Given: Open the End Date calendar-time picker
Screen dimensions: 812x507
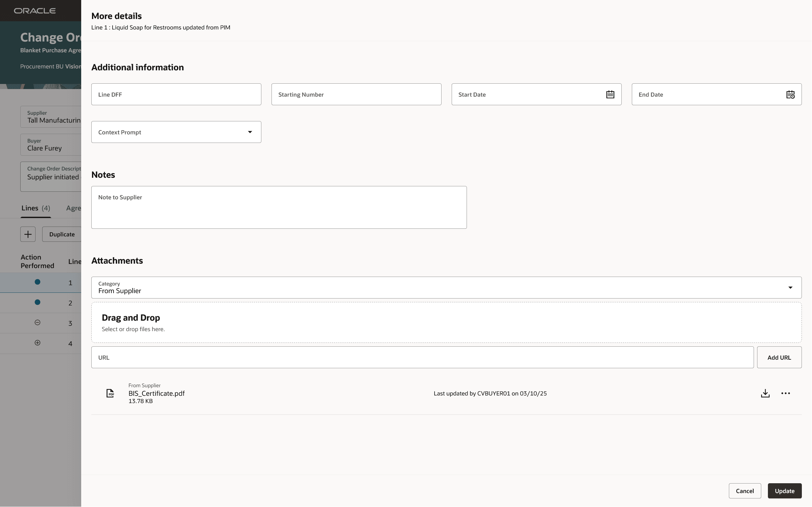Looking at the screenshot, I should [790, 94].
